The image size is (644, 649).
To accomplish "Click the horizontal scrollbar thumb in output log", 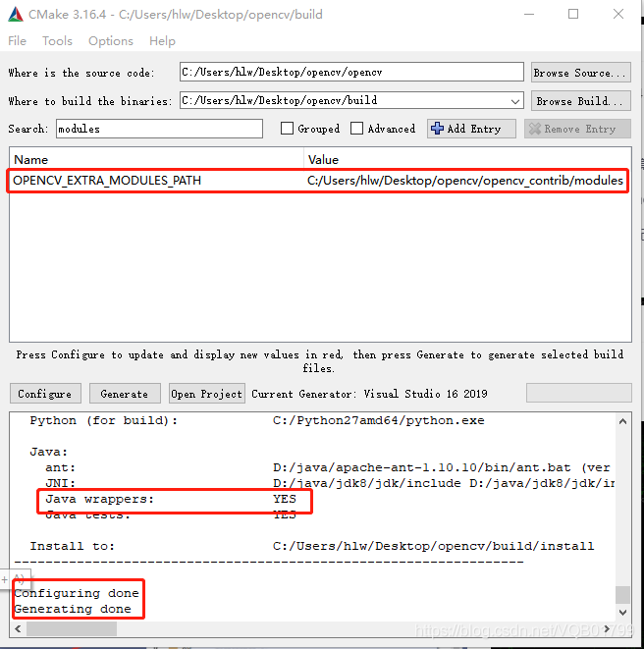I will [72, 629].
